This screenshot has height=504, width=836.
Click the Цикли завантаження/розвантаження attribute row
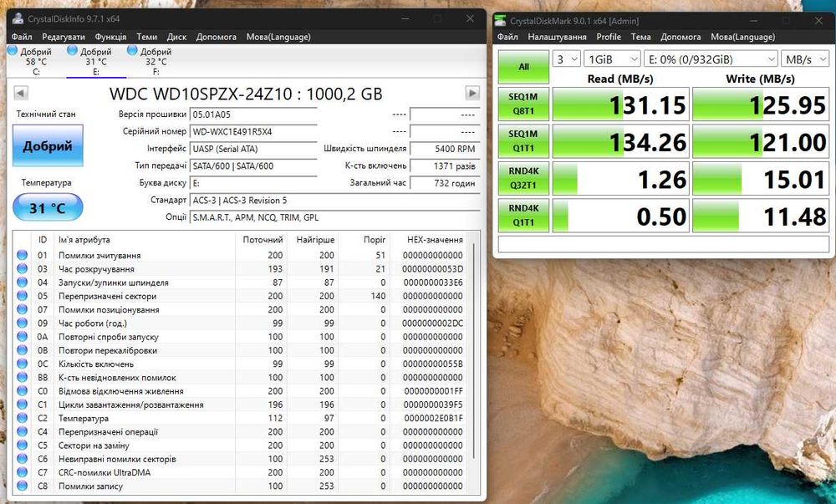242,405
